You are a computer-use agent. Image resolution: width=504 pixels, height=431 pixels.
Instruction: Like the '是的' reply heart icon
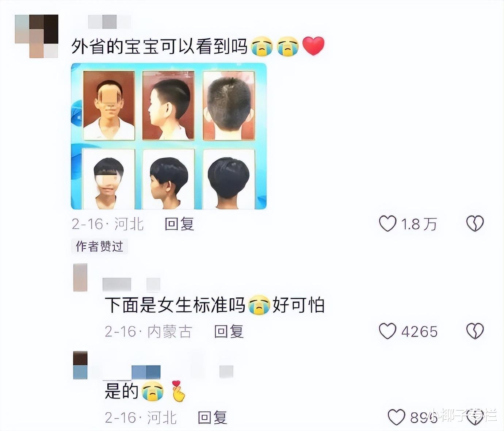click(x=396, y=417)
